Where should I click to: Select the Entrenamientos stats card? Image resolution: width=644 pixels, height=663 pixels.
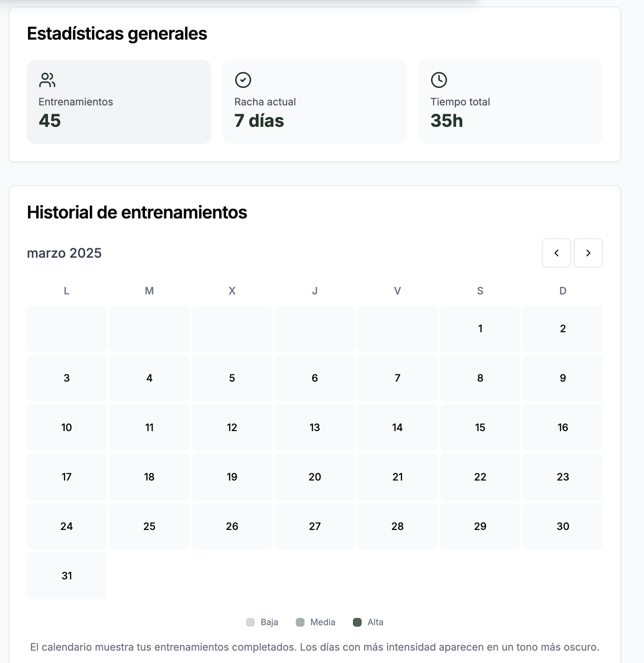(119, 102)
